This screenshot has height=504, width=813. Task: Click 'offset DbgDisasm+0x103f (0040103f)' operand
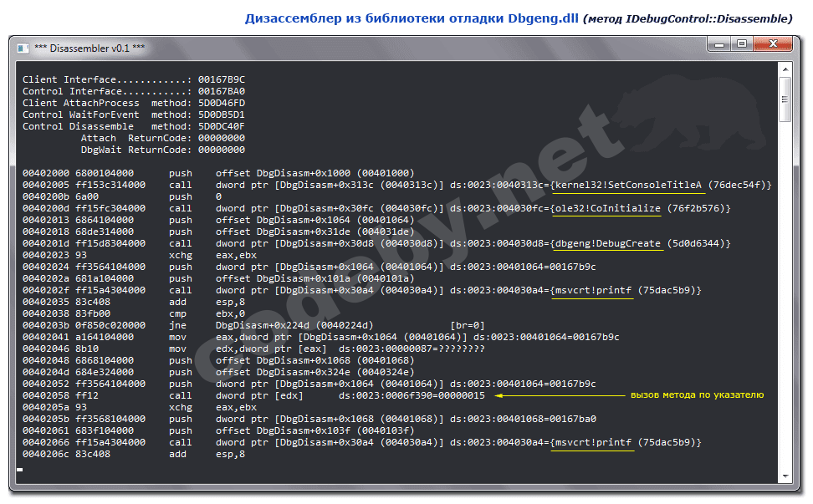(315, 430)
